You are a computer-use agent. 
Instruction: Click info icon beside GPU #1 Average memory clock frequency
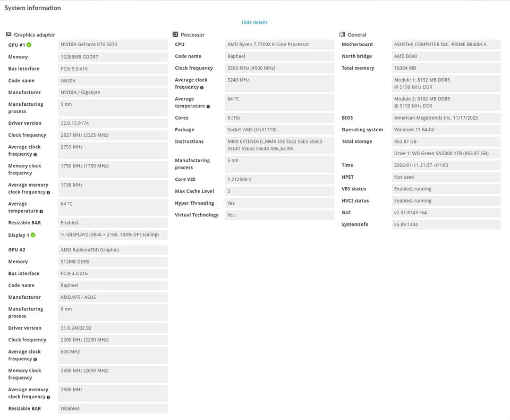pyautogui.click(x=48, y=192)
